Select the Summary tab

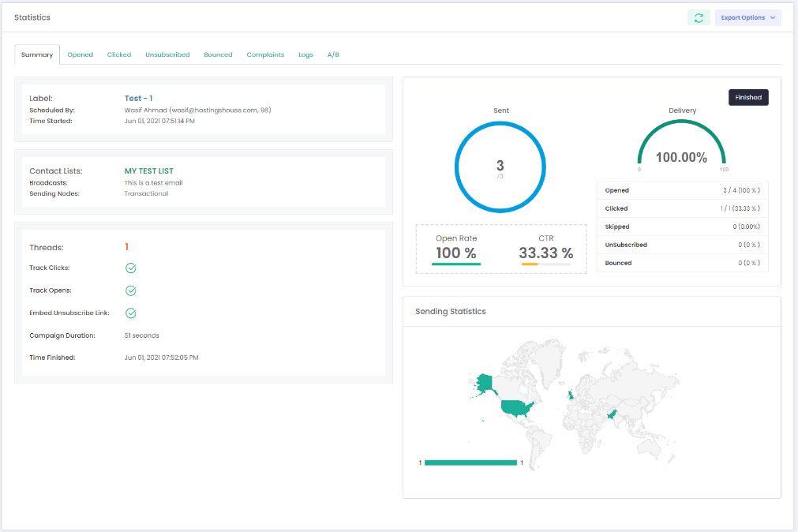[x=37, y=54]
